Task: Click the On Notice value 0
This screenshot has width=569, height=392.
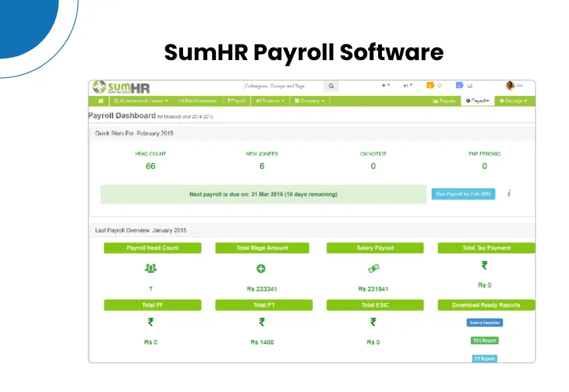Action: 373,166
